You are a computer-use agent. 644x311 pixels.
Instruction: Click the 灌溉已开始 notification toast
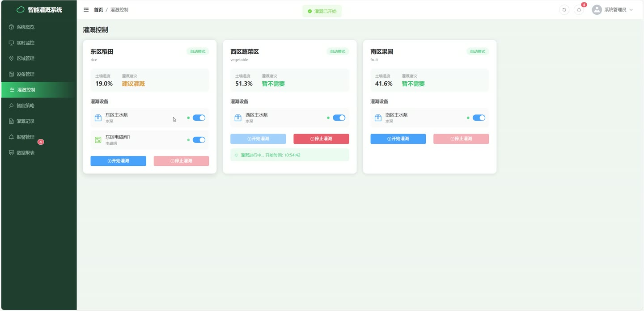pos(322,11)
